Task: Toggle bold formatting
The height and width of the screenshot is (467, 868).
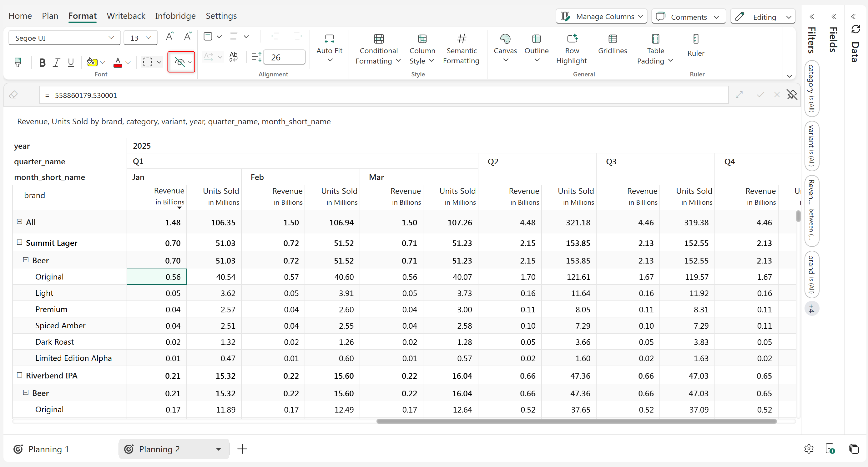Action: [42, 62]
